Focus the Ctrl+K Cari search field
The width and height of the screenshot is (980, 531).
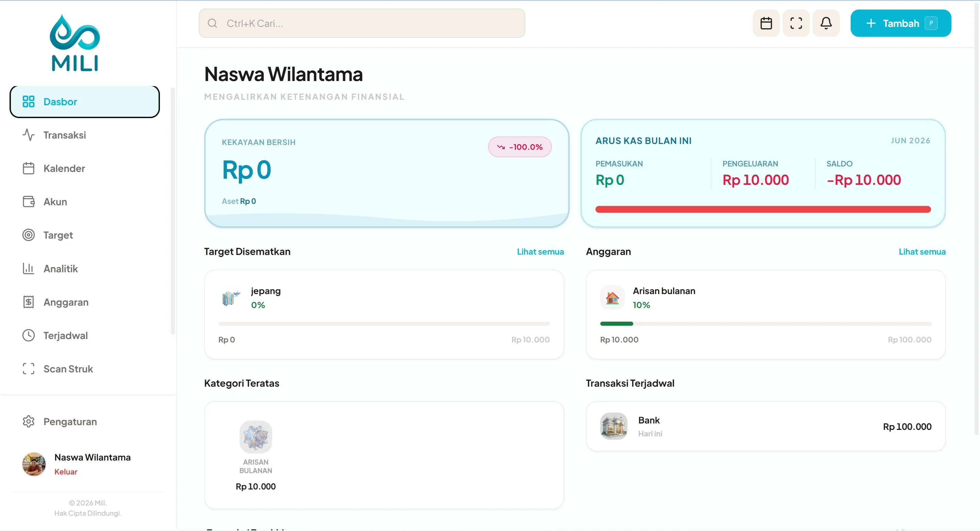click(x=361, y=23)
